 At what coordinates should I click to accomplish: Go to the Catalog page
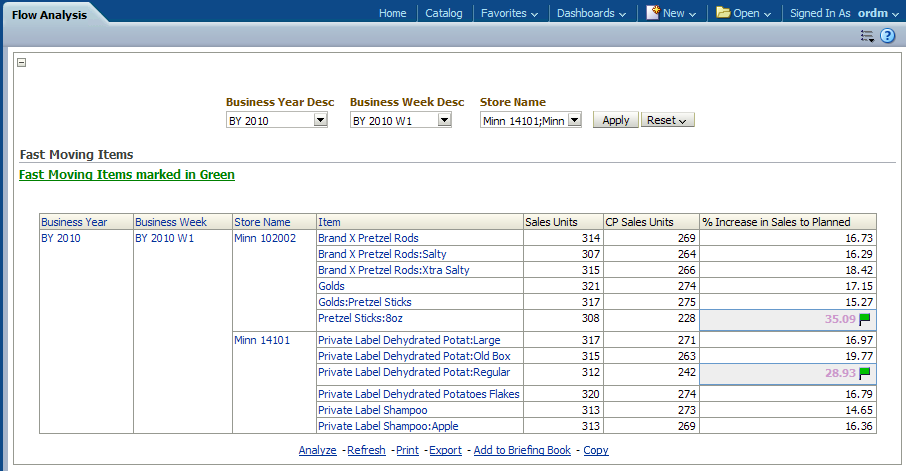443,13
